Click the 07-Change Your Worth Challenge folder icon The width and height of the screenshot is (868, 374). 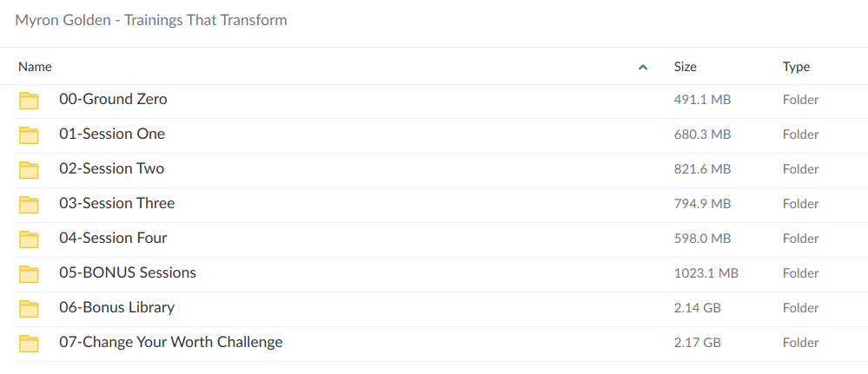coord(30,344)
